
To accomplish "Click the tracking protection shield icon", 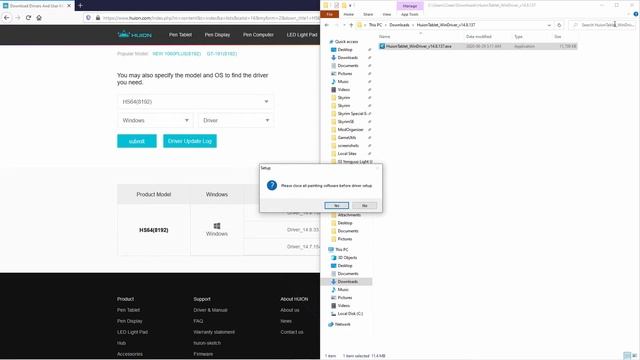I will 88,18.
